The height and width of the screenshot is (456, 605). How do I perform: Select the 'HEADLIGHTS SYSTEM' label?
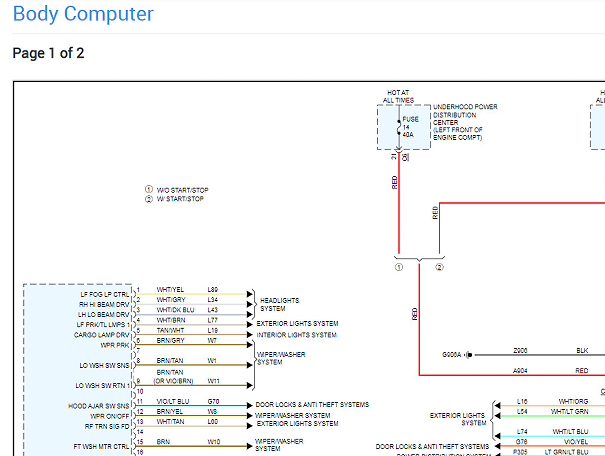[x=279, y=304]
